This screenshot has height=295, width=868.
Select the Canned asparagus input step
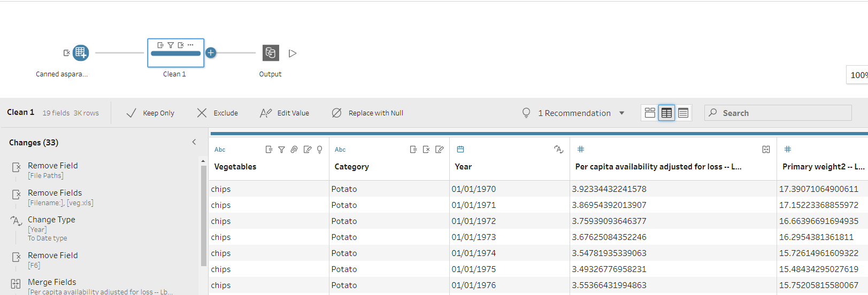click(80, 53)
